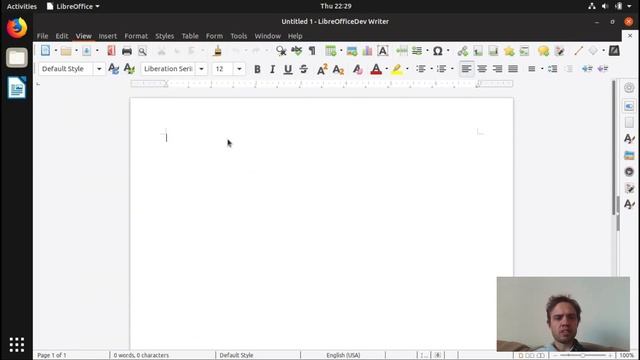Apply the red font color
Screen dimensions: 640x360
tap(376, 69)
